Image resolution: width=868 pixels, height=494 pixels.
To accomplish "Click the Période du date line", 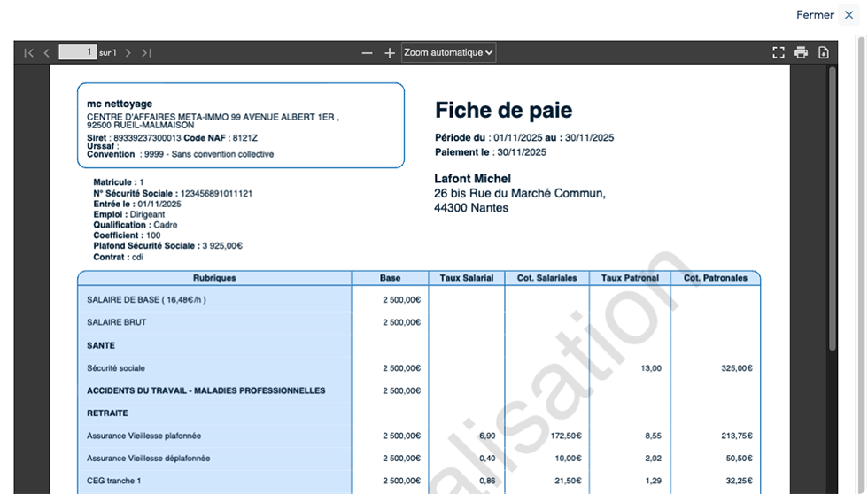I will point(524,138).
